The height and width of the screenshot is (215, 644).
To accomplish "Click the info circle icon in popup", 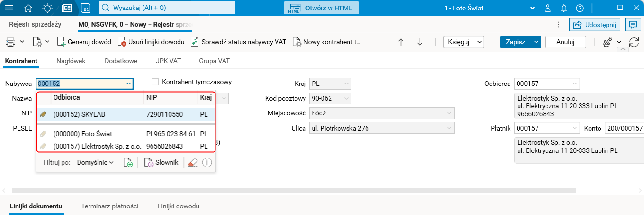I will pos(206,162).
